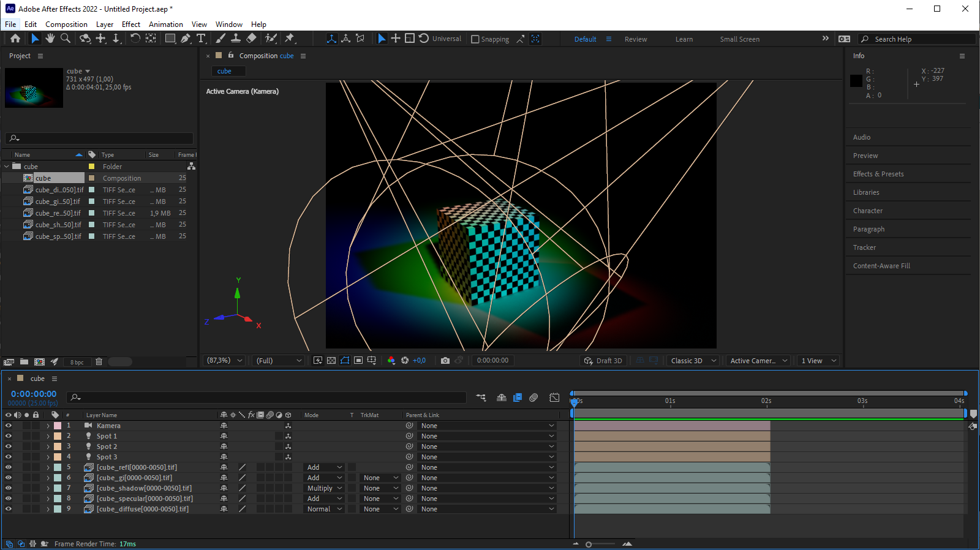Select the Zoom tool in toolbar

(x=66, y=39)
